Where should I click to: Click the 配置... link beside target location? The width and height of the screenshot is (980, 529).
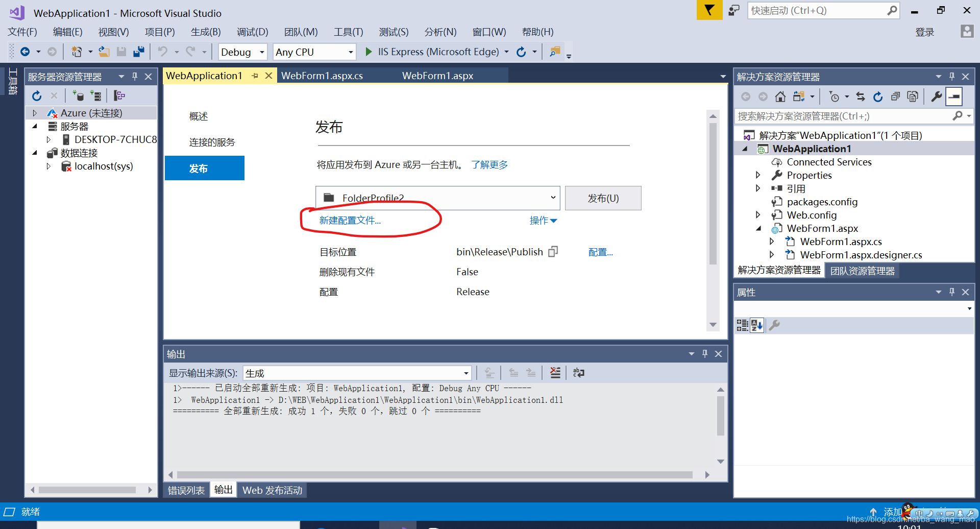click(x=600, y=252)
